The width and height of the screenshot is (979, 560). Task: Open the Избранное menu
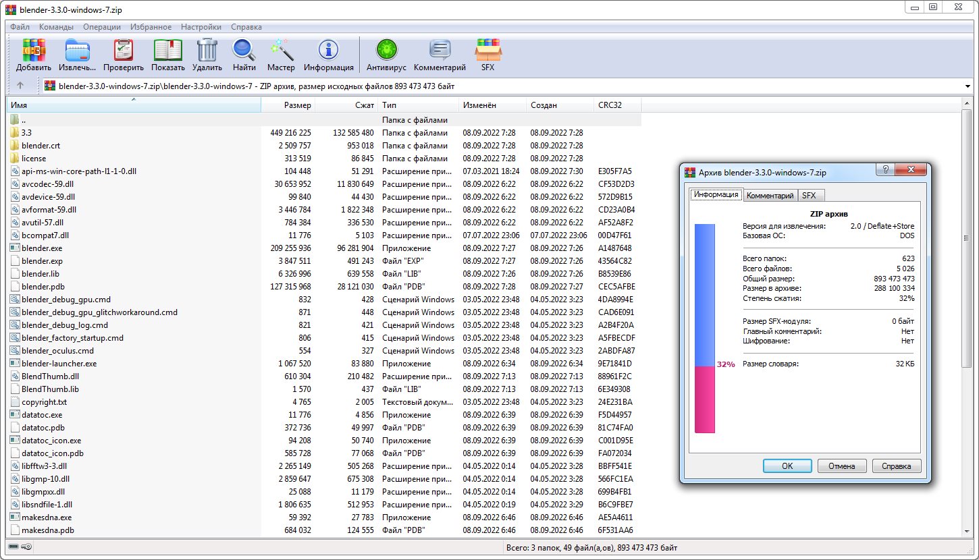coord(151,27)
